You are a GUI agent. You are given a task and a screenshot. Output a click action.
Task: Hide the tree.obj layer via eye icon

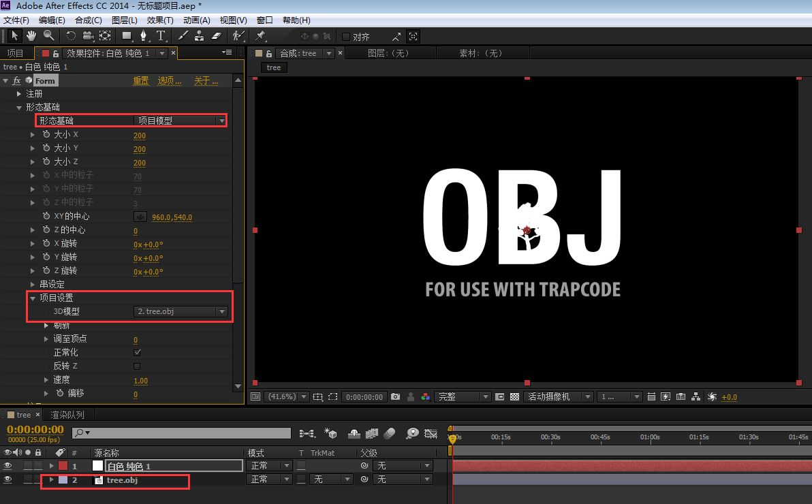pos(7,479)
